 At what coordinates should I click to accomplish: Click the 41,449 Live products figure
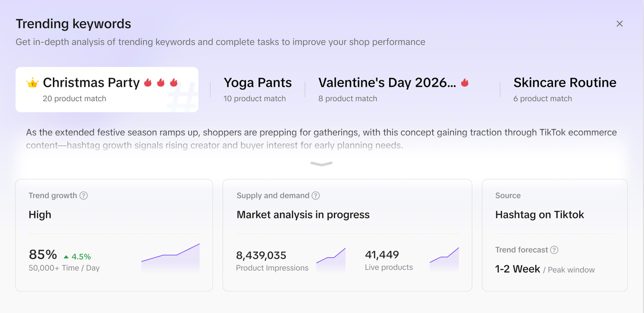point(382,255)
